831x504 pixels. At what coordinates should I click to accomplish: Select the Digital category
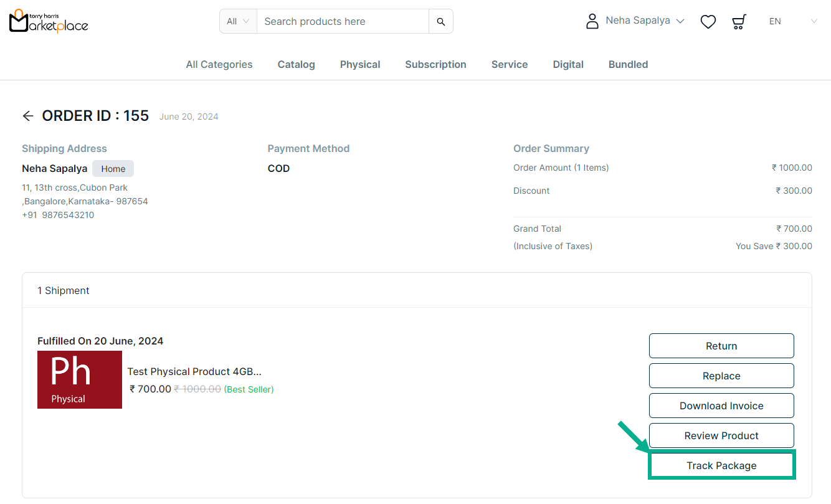568,64
